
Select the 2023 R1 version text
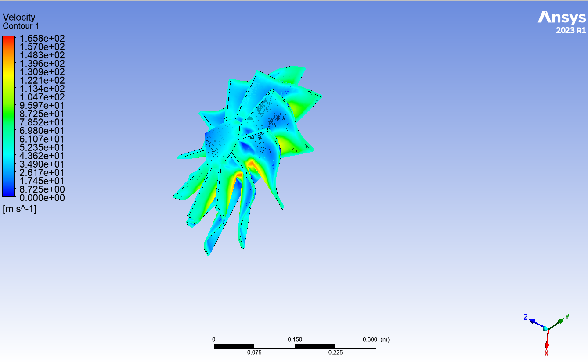(x=570, y=30)
